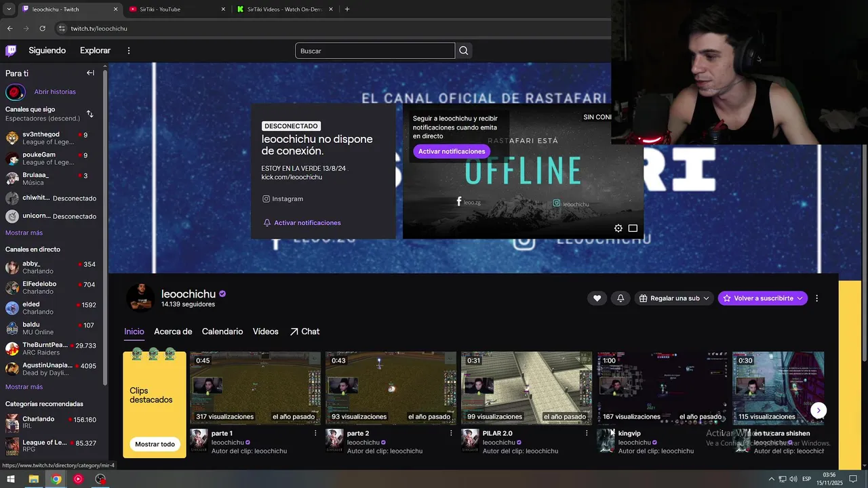868x488 pixels.
Task: Open player settings gear icon
Action: coord(618,228)
